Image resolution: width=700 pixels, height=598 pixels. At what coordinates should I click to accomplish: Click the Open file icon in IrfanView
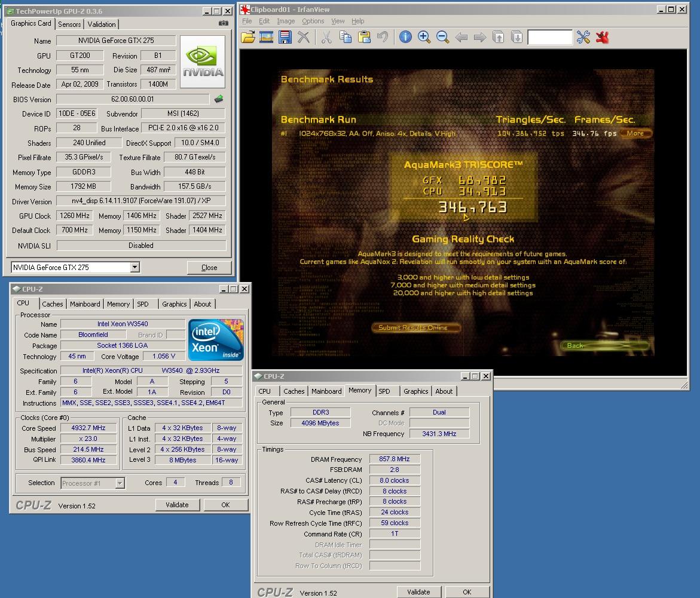247,37
